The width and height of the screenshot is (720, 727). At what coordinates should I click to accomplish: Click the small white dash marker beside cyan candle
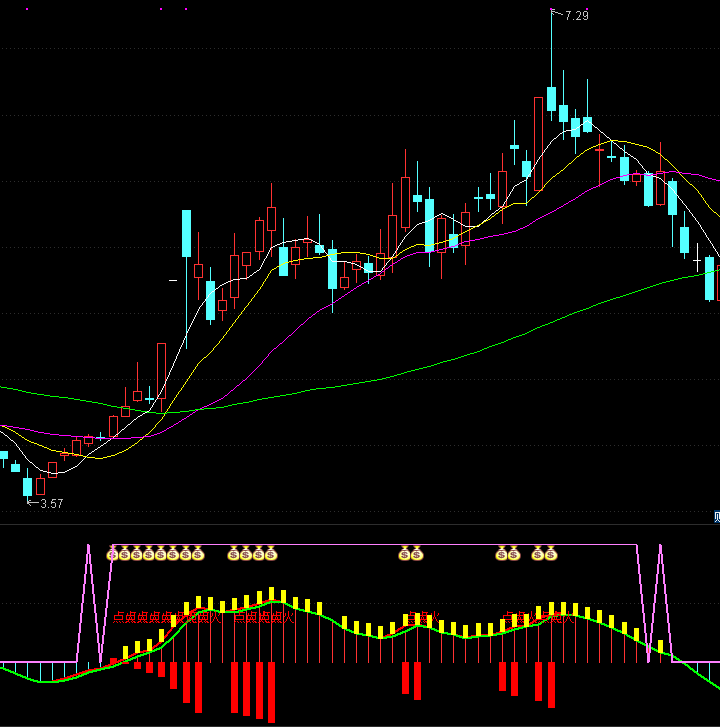[x=173, y=281]
